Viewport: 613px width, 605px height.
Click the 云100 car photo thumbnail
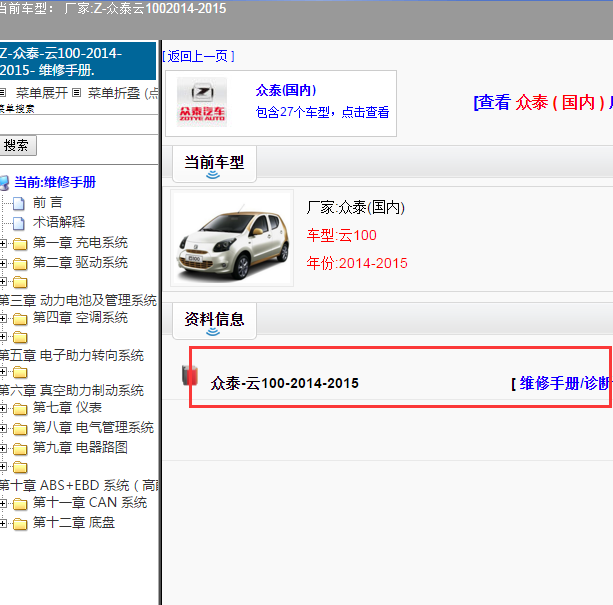(232, 238)
